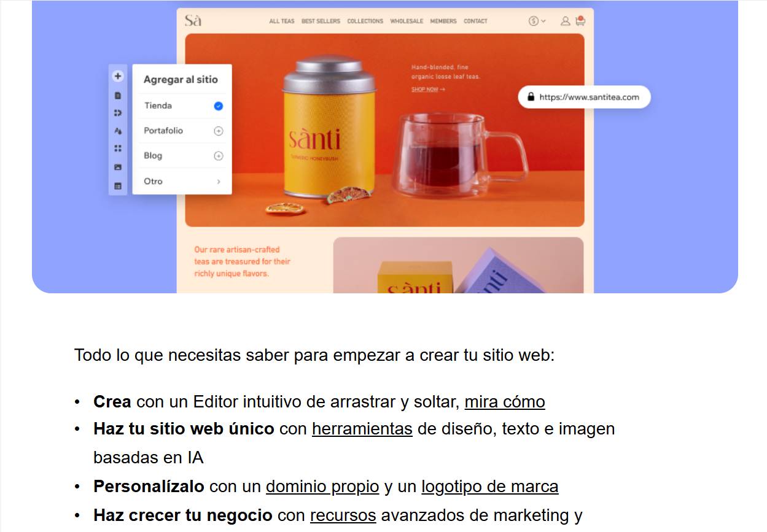Click the yellow sànti tea tin image
The image size is (767, 532).
tap(329, 132)
